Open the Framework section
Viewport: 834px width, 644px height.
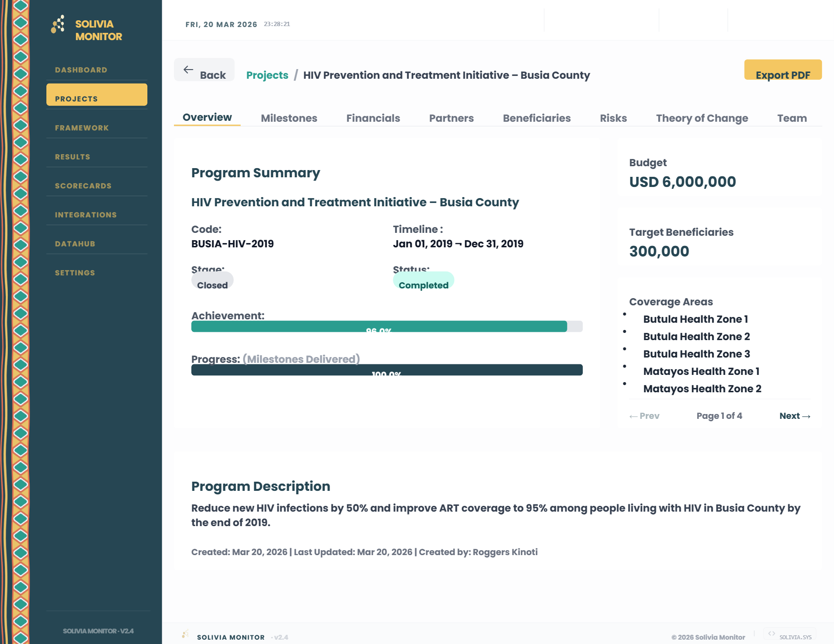coord(82,128)
